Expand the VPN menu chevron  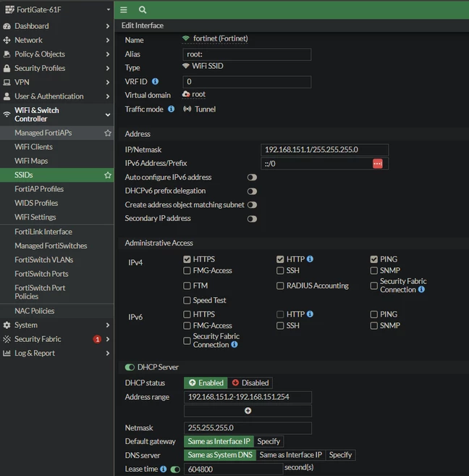pyautogui.click(x=108, y=83)
